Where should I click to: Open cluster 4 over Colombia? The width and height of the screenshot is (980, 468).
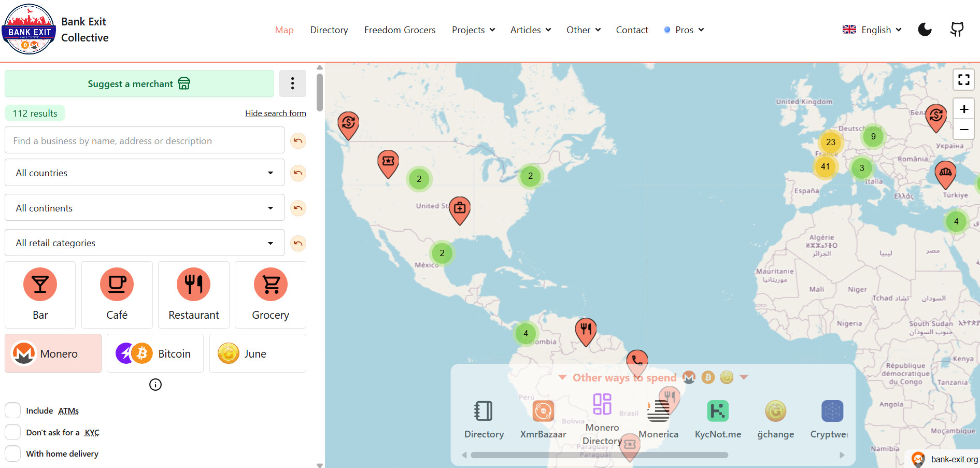pos(525,333)
